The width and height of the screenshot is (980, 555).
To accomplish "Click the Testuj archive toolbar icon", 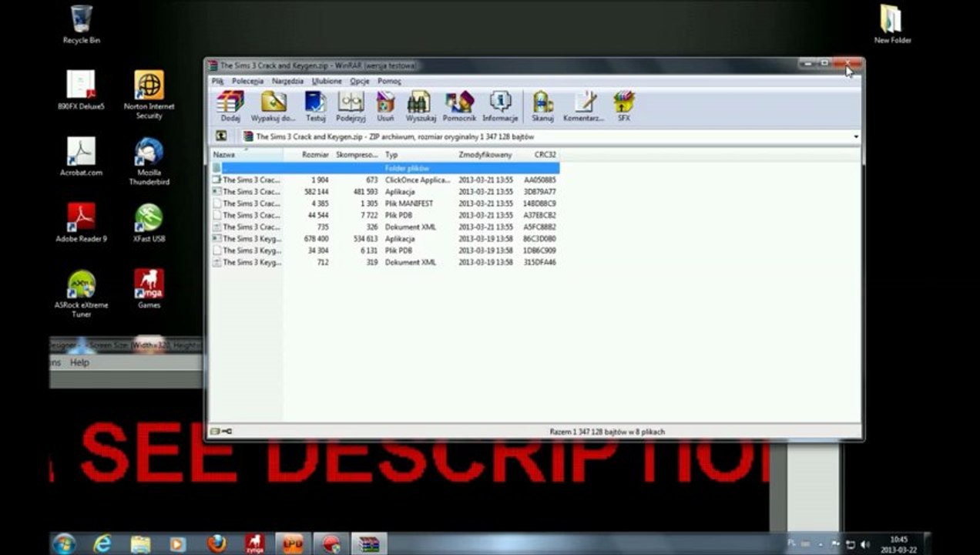I will [315, 106].
